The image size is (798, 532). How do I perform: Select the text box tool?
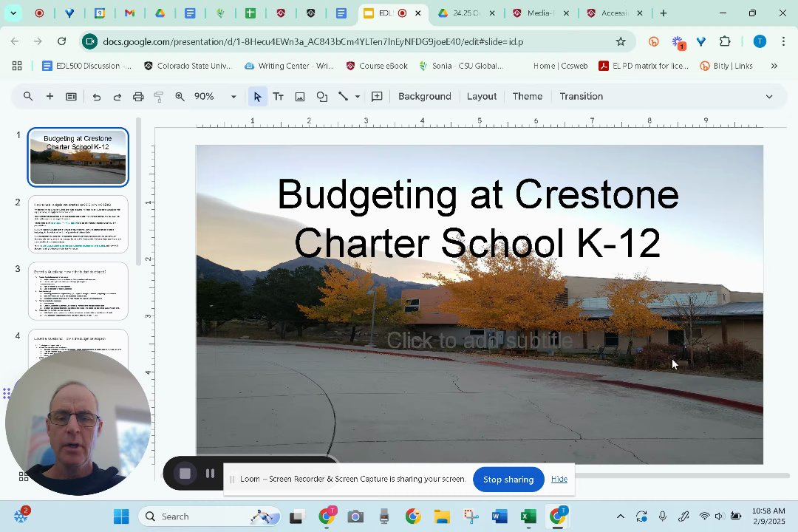click(x=279, y=97)
